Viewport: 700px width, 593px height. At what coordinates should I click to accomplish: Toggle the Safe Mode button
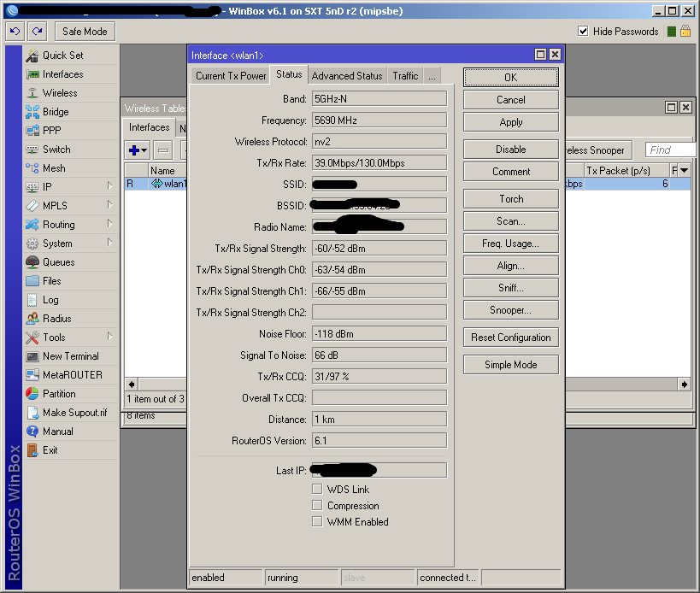click(x=85, y=32)
